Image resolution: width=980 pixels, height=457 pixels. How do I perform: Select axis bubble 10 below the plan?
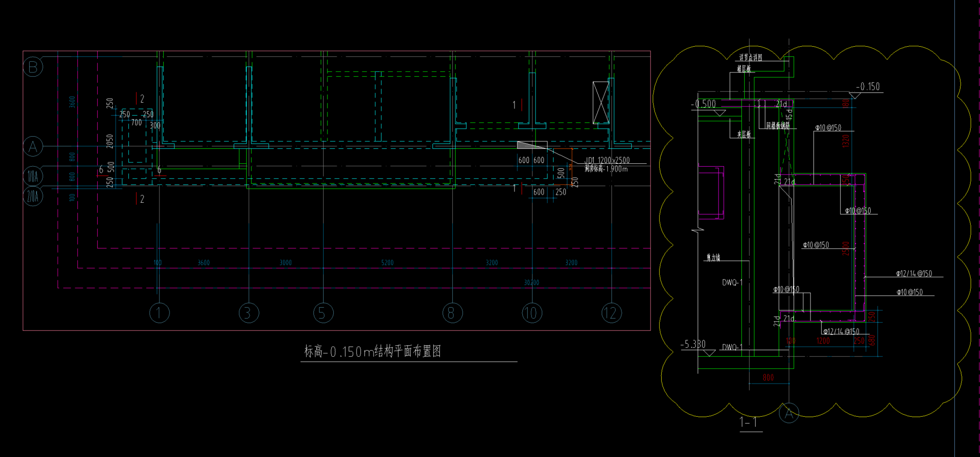[x=532, y=313]
